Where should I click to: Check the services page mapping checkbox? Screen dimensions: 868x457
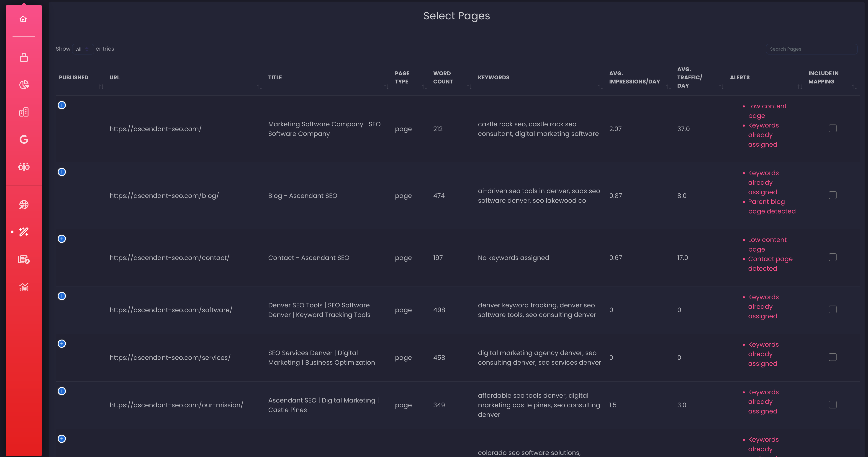pos(833,357)
